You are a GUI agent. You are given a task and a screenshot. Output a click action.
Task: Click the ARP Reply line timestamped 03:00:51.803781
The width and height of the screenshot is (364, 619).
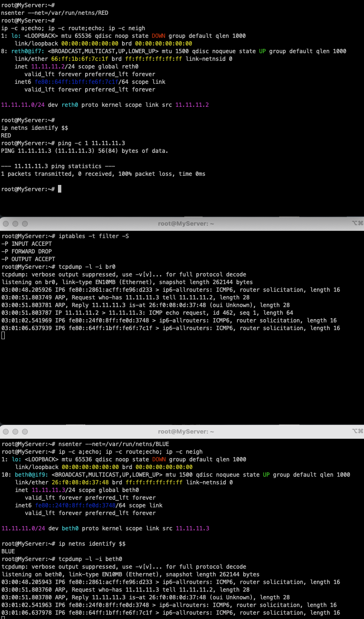pyautogui.click(x=146, y=305)
